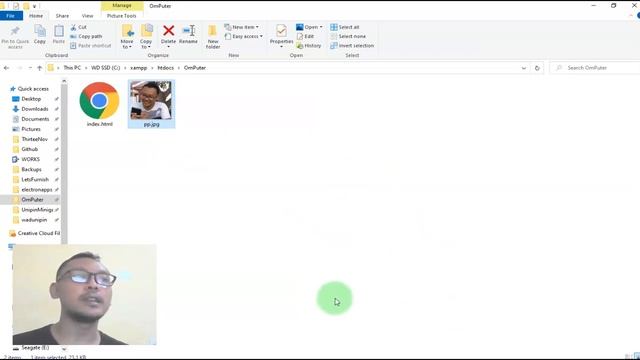Go up one folder level

pos(40,68)
